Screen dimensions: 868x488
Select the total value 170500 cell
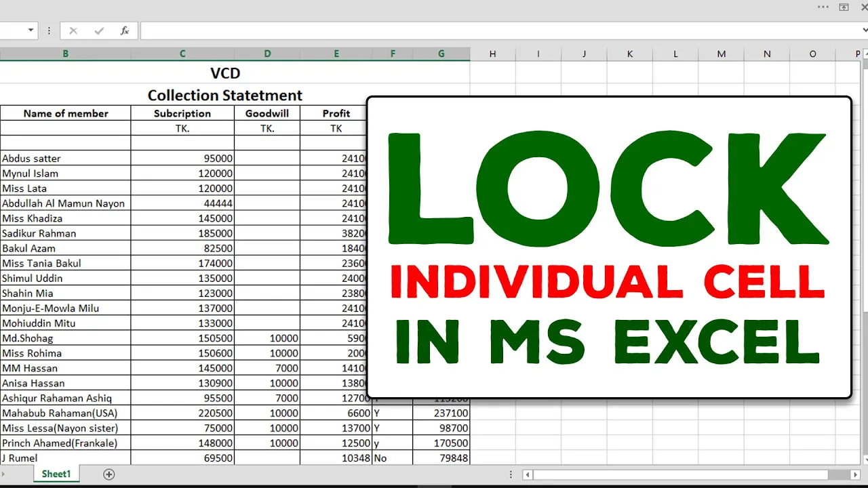pyautogui.click(x=441, y=443)
